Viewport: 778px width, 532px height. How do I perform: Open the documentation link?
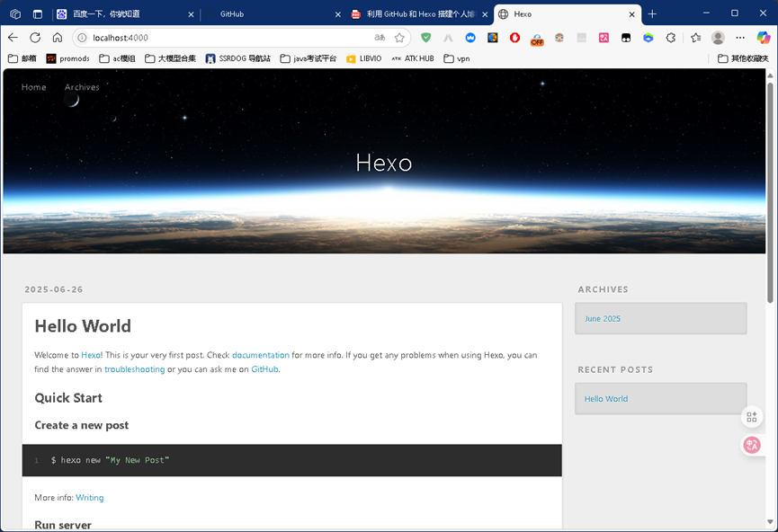(261, 355)
